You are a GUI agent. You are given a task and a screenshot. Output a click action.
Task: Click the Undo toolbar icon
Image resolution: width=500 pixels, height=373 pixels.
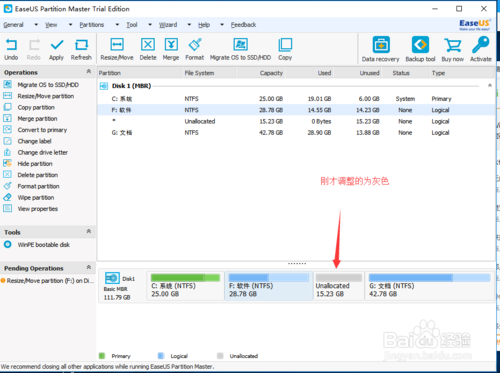coord(11,45)
